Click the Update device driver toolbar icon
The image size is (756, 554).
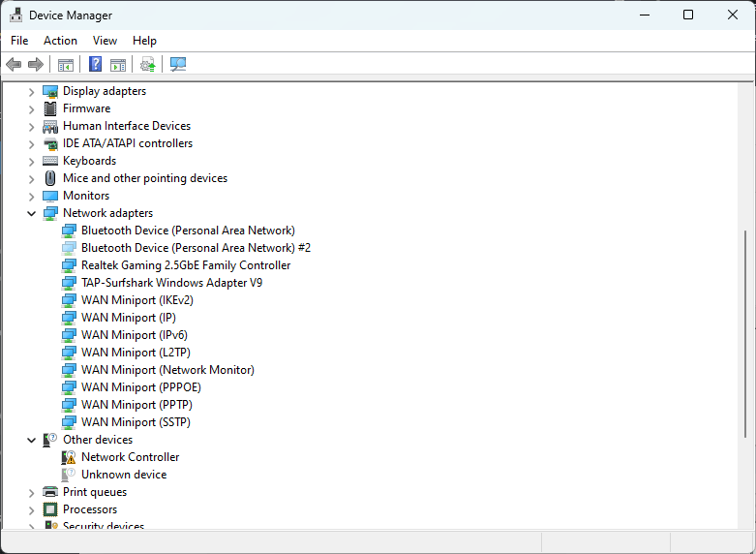147,64
